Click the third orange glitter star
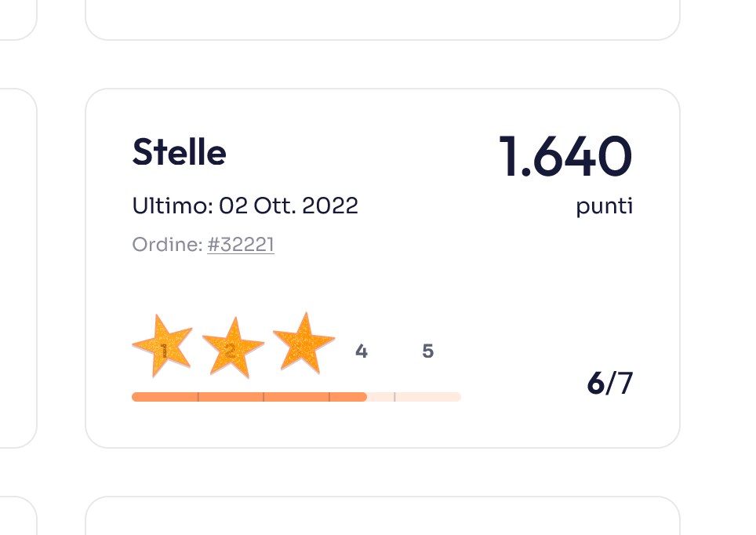 [x=303, y=344]
